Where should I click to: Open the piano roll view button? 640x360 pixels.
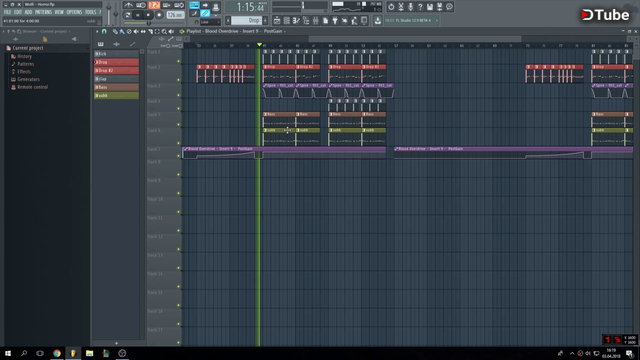pyautogui.click(x=296, y=20)
